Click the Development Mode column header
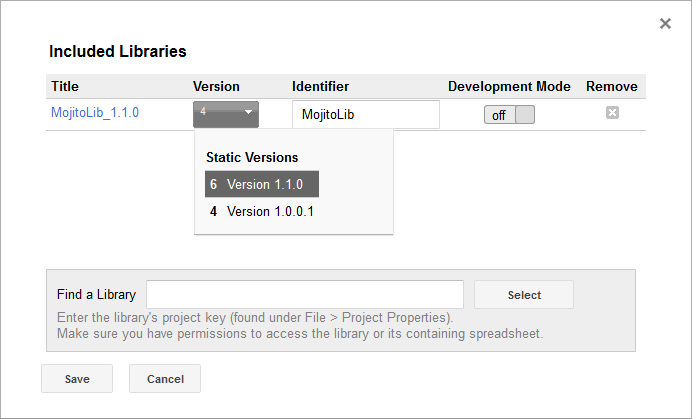Image resolution: width=692 pixels, height=419 pixels. point(509,87)
